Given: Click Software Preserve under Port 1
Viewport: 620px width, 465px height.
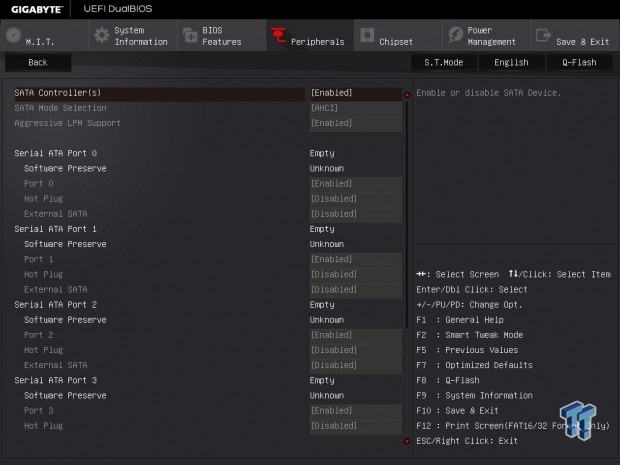Looking at the screenshot, I should [65, 244].
